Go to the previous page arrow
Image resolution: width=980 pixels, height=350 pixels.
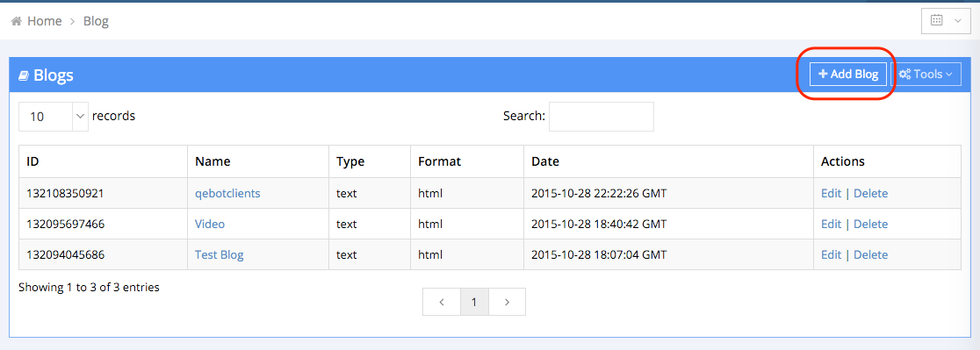pyautogui.click(x=442, y=302)
